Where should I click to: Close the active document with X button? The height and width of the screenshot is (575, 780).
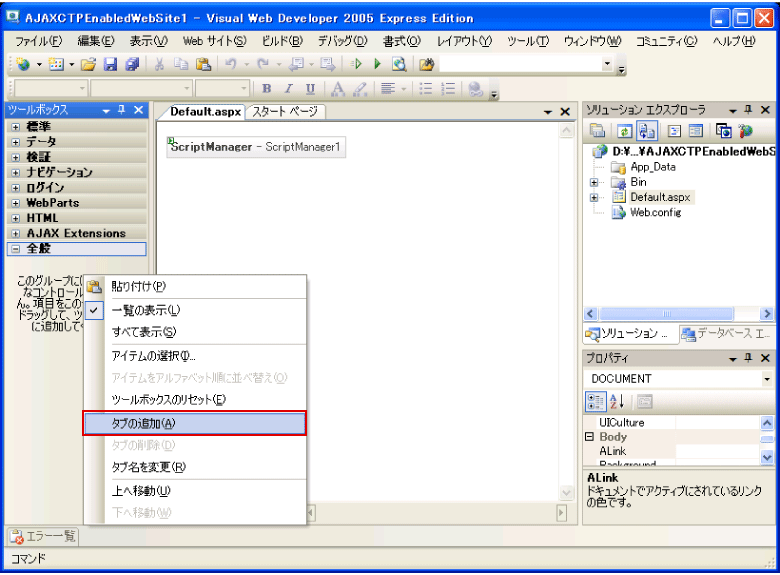click(565, 112)
